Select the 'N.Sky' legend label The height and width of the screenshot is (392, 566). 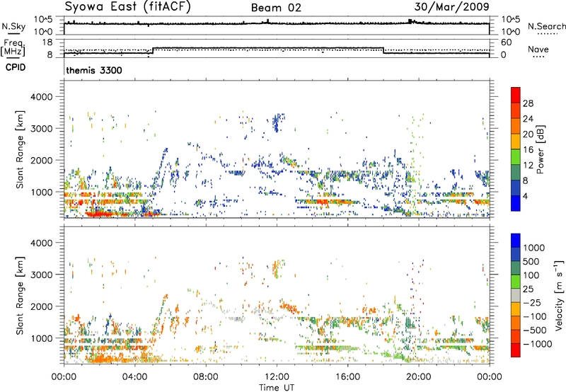pyautogui.click(x=13, y=26)
